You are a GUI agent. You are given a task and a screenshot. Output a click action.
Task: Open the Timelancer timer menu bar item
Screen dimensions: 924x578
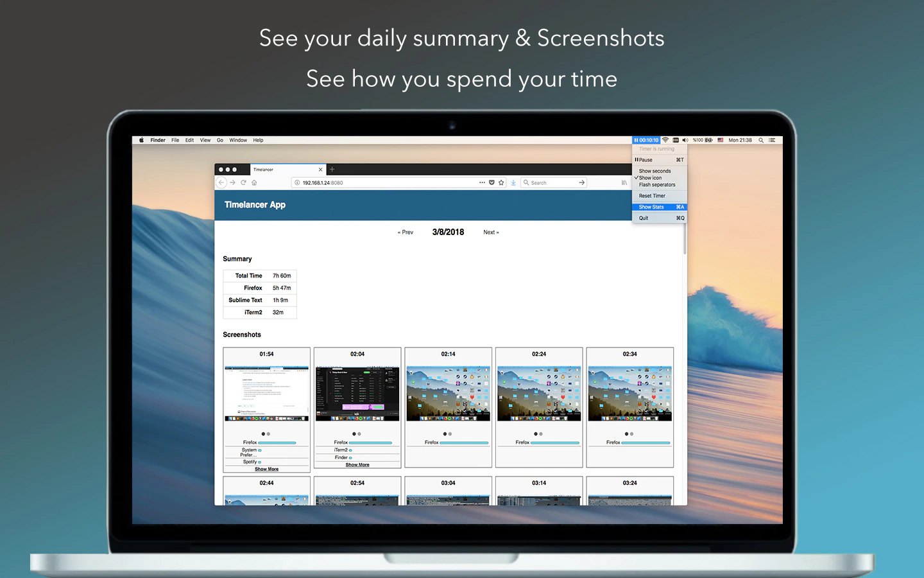pyautogui.click(x=646, y=140)
